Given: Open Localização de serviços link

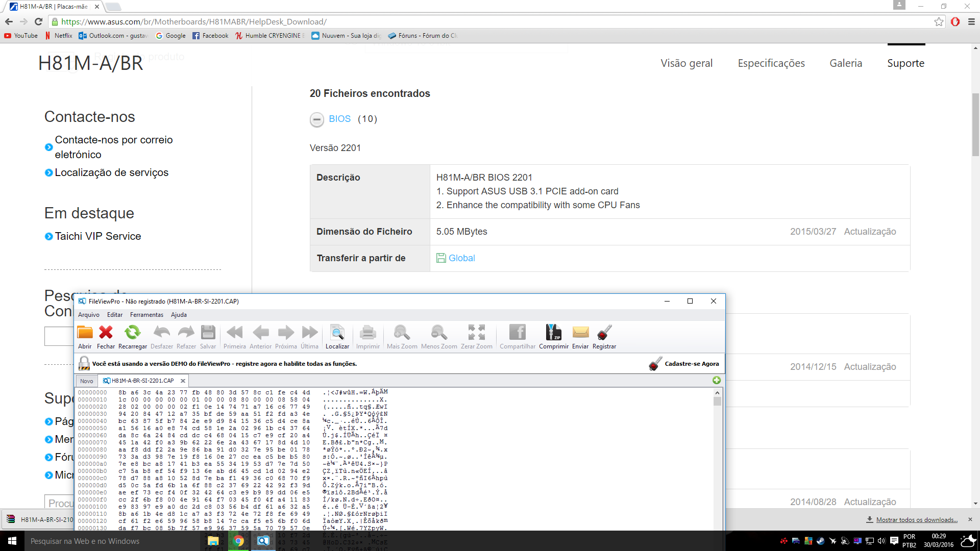Looking at the screenshot, I should pyautogui.click(x=112, y=172).
